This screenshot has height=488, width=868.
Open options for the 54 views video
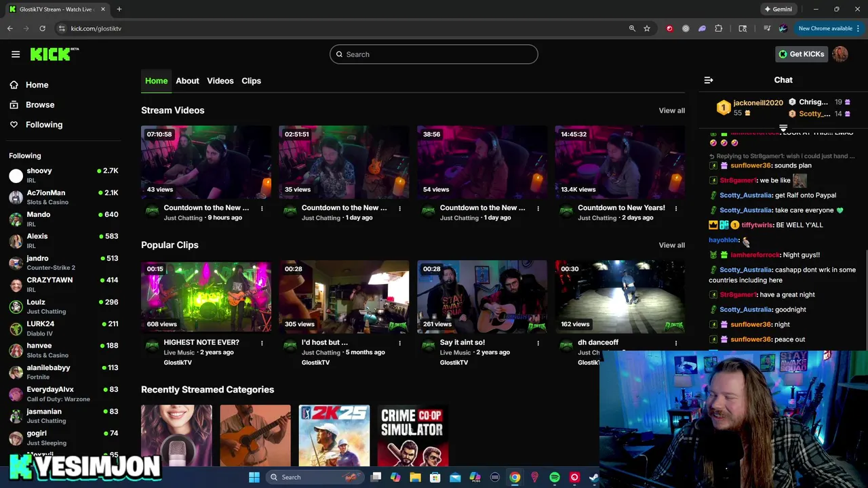[x=538, y=208]
